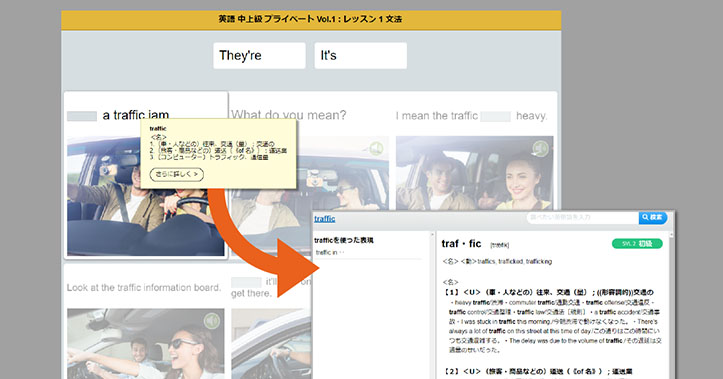Click the traffic information board card photo

coord(146,343)
